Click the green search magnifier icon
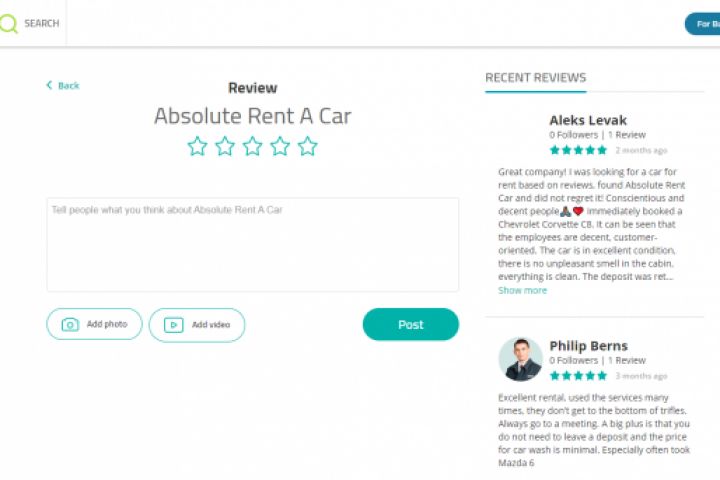 (x=8, y=23)
